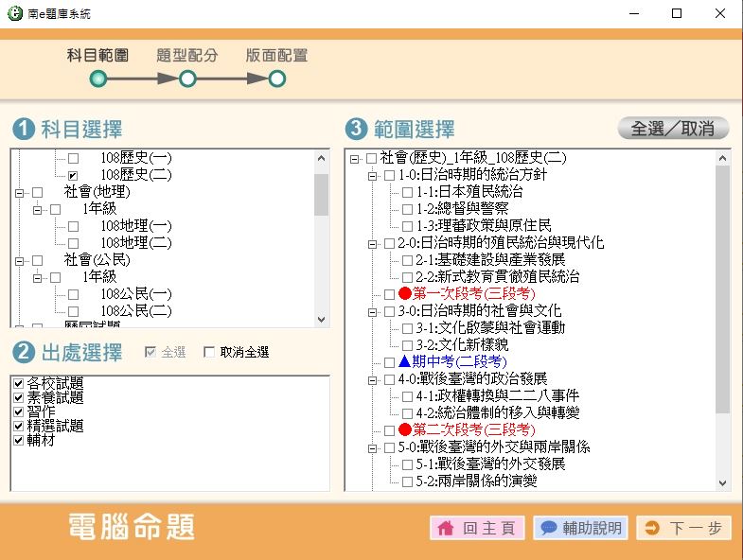This screenshot has width=743, height=560.
Task: Uncheck the 各校試題 source checkbox
Action: (x=19, y=383)
